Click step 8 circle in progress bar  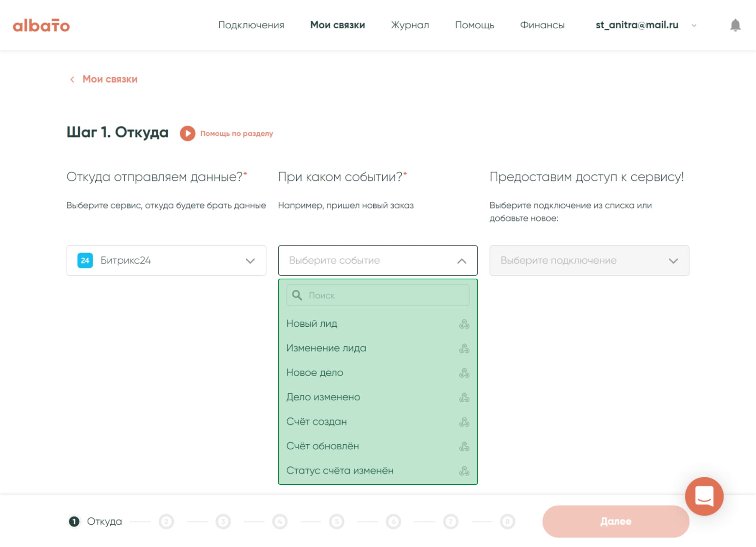(x=508, y=521)
